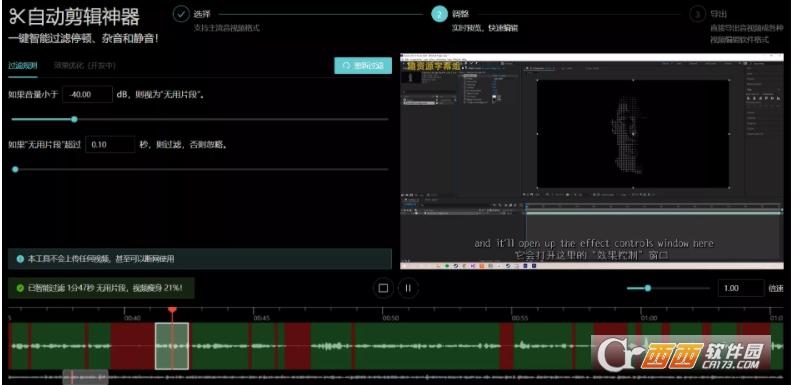This screenshot has width=791, height=385.
Task: Click the playback speed slider handle
Action: [648, 288]
